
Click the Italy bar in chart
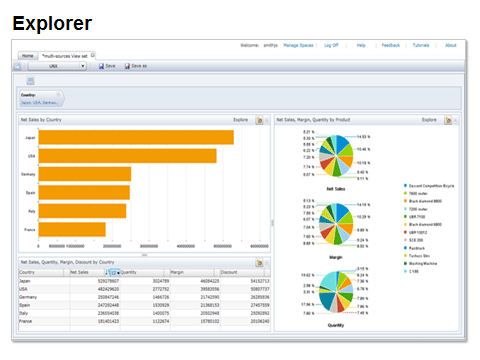(x=82, y=211)
